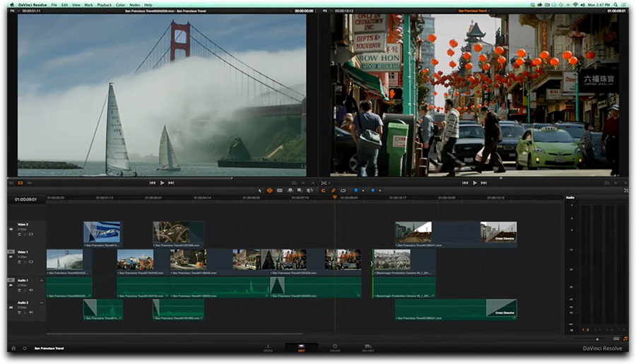Switch to the Media page tab
Viewport: 636px width, 364px height.
pyautogui.click(x=268, y=348)
